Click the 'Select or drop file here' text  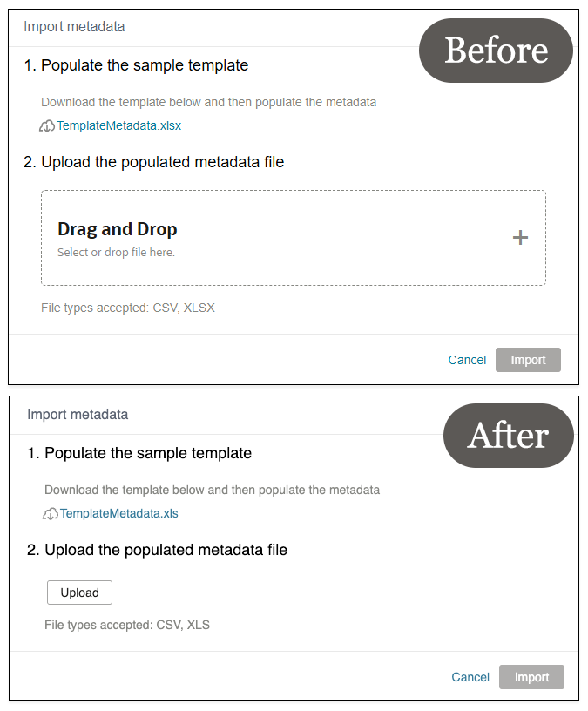[116, 253]
